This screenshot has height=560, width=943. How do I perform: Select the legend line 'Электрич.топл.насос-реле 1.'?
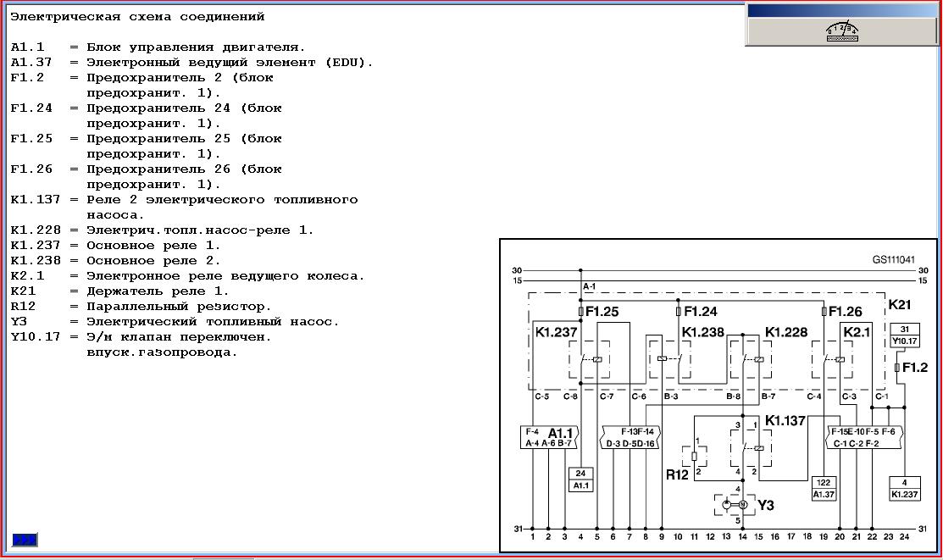click(200, 230)
